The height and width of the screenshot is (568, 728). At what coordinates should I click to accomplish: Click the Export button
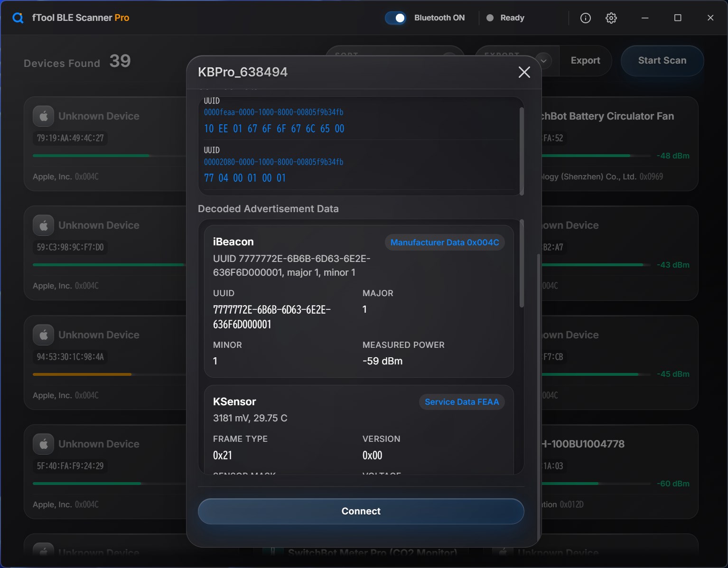(x=586, y=60)
